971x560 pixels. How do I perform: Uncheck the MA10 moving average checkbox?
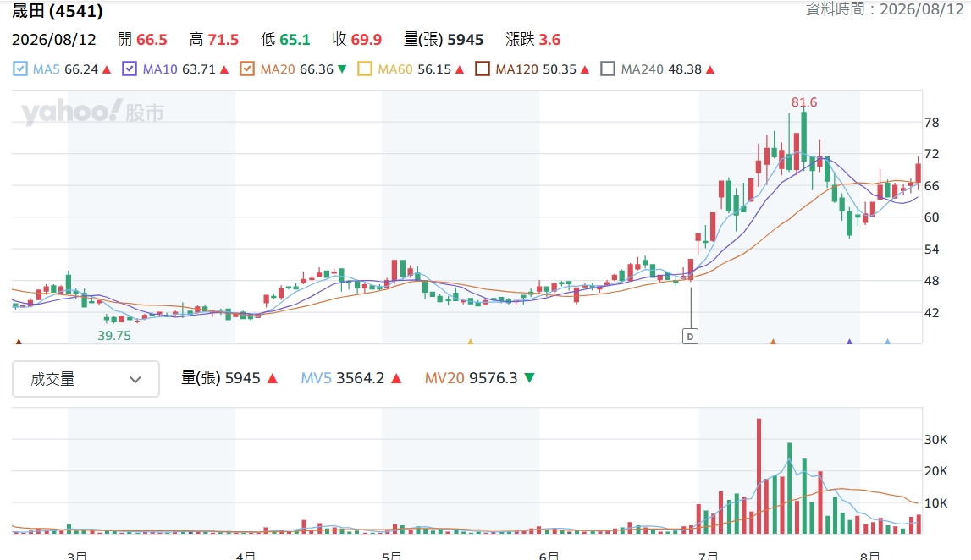pos(130,69)
